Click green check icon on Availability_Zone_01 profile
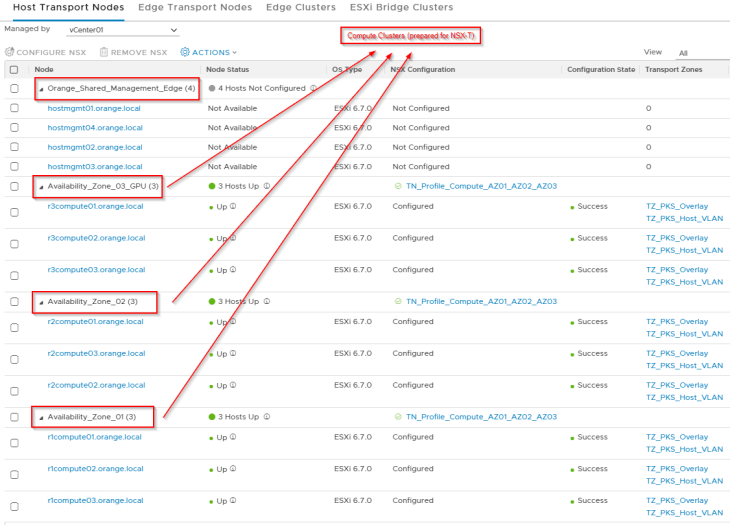Screen dimensions: 730x525 (398, 416)
